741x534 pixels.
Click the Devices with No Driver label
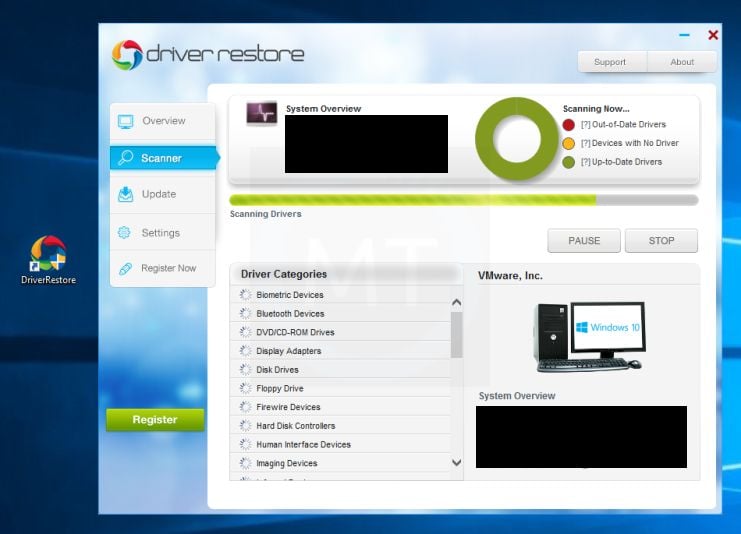[x=629, y=143]
